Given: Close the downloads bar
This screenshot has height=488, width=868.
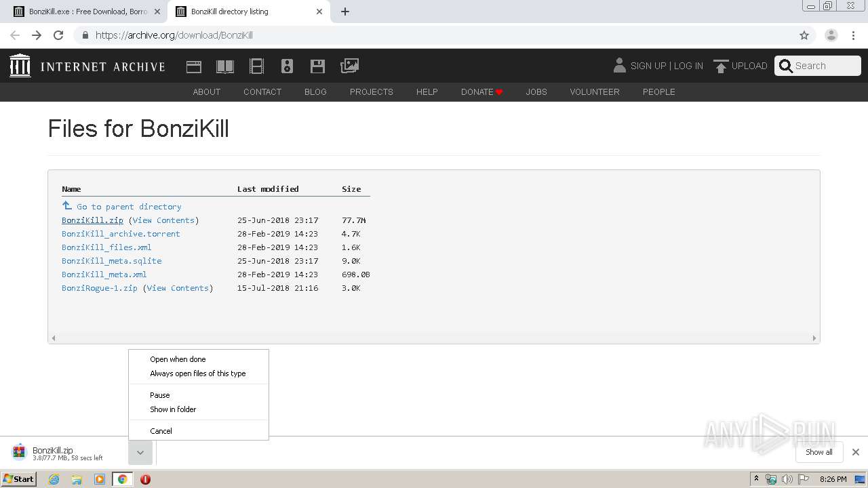Looking at the screenshot, I should [856, 452].
